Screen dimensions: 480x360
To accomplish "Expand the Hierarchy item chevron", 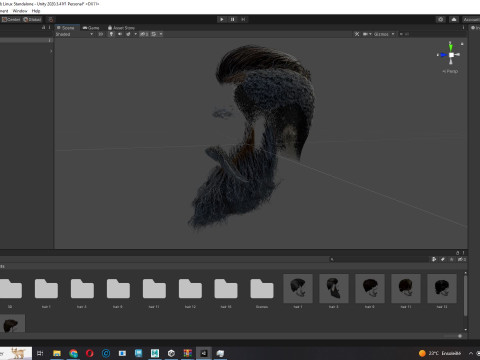I will click(x=51, y=51).
